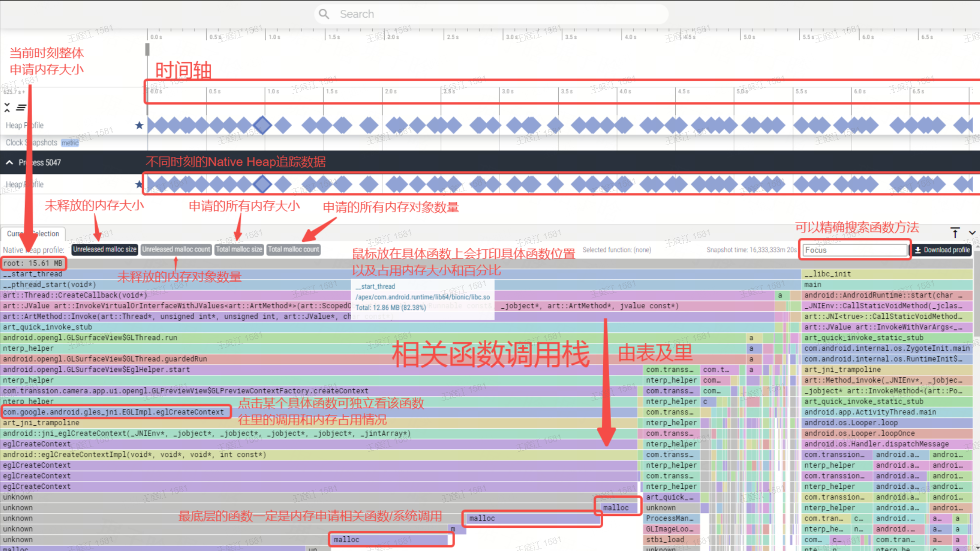Unpin the top Heap Profile track via its star
This screenshot has height=551, width=980.
tap(139, 125)
